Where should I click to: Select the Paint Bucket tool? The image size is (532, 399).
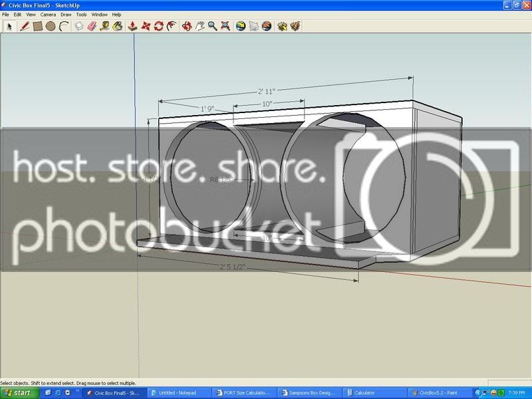coord(118,26)
